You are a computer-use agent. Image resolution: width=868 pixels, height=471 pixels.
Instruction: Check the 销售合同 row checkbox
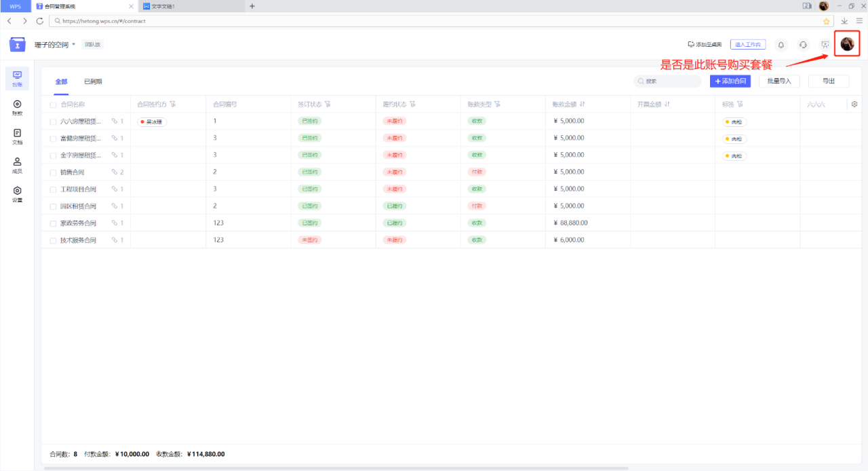pyautogui.click(x=53, y=172)
